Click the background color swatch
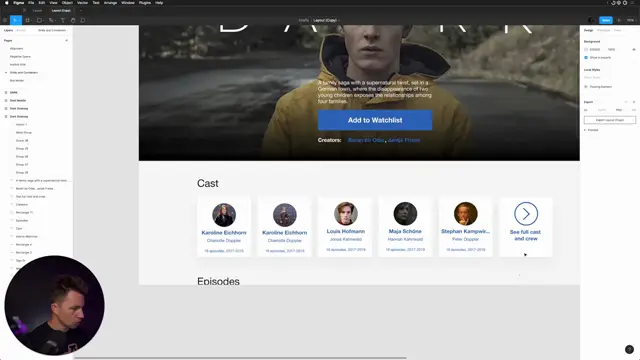 pos(586,49)
